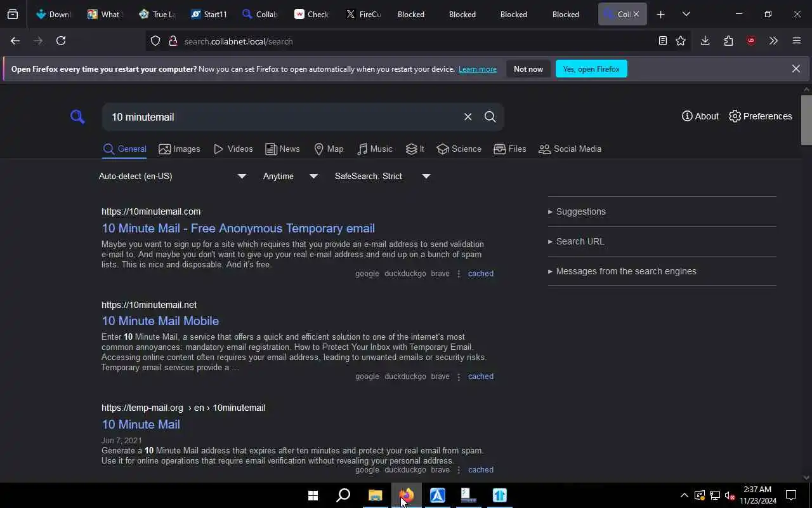Screen dimensions: 812x508
Task: Expand the Search URL section
Action: [x=662, y=241]
